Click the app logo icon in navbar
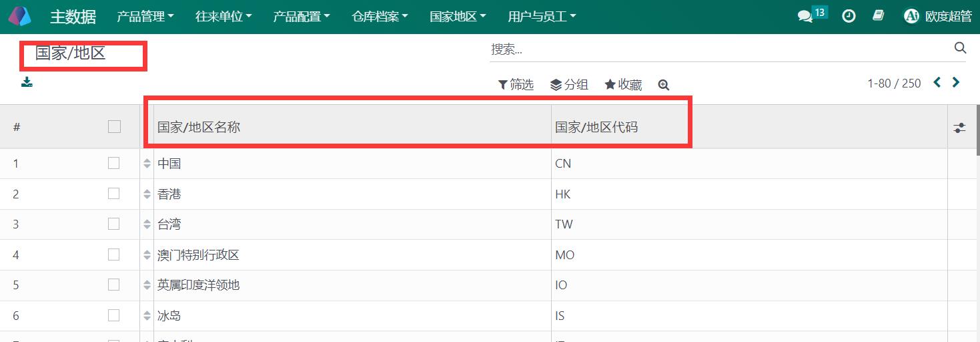This screenshot has width=980, height=342. pyautogui.click(x=20, y=16)
